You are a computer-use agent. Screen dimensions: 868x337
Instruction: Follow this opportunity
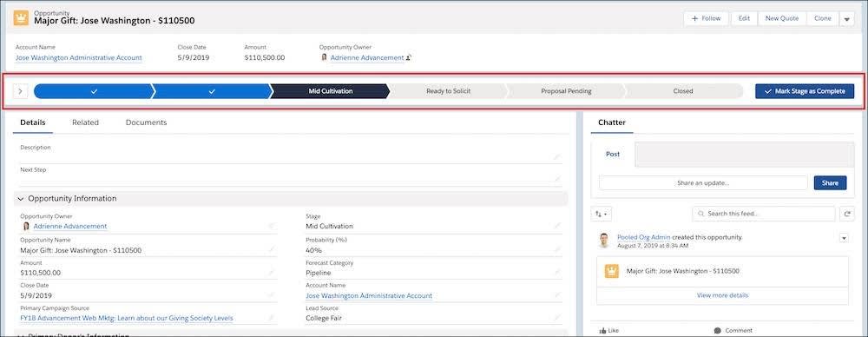point(707,19)
